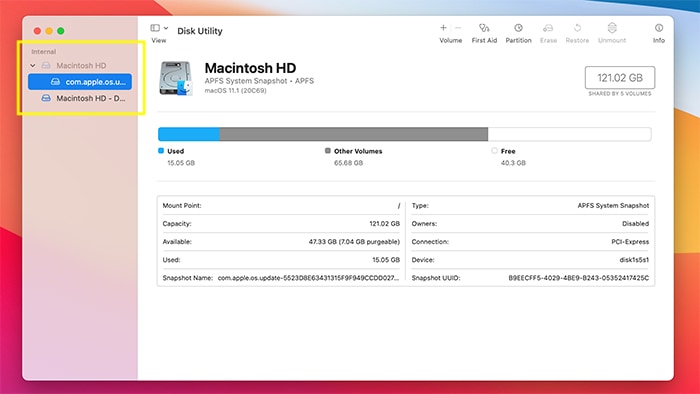Viewport: 700px width, 394px height.
Task: Close the Disk Utility window red button
Action: (38, 31)
